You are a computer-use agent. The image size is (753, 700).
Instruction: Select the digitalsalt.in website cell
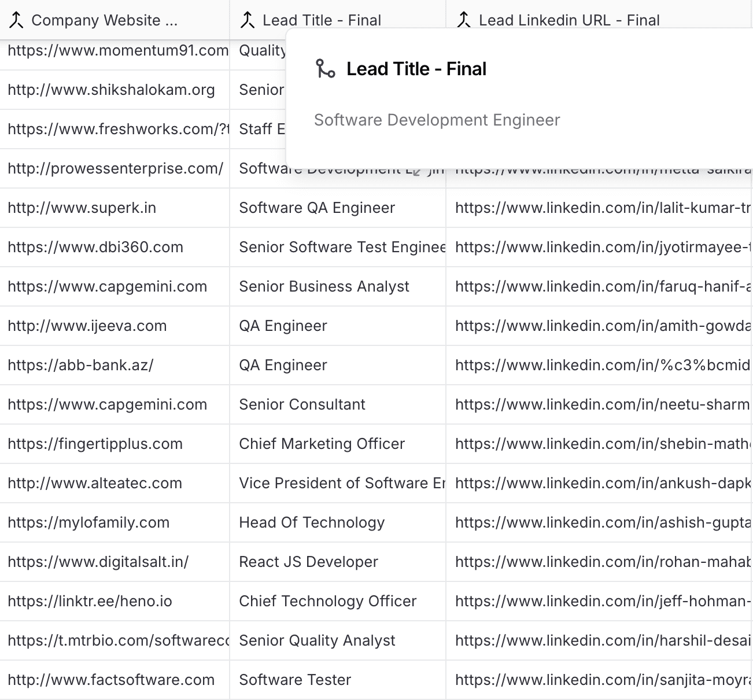pos(115,562)
